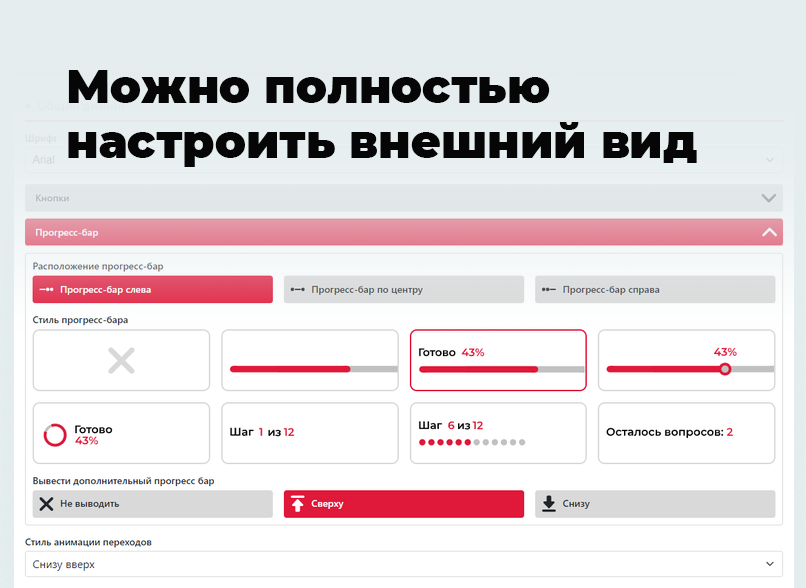
Task: Click the 'Кнопки' accordion header title
Action: pyautogui.click(x=53, y=199)
